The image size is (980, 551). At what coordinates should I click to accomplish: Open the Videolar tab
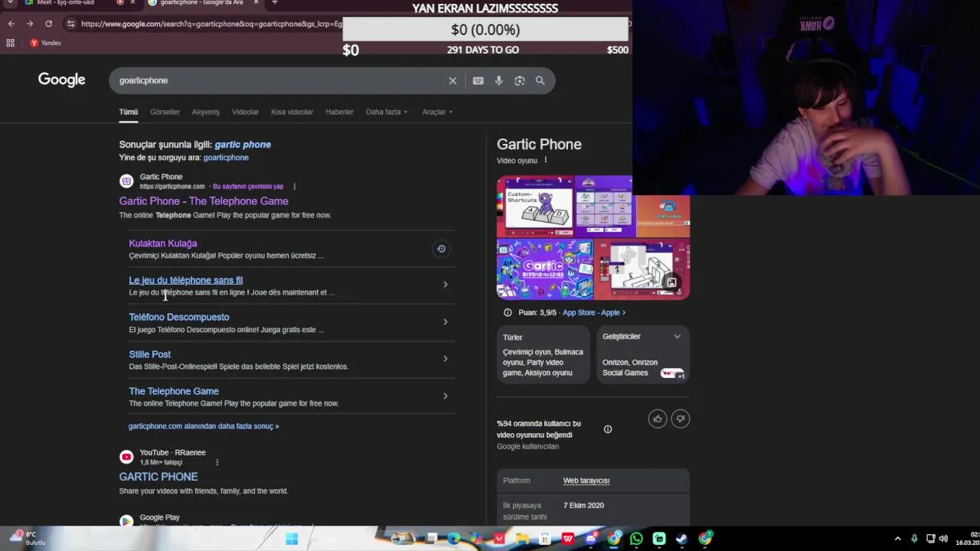point(245,112)
